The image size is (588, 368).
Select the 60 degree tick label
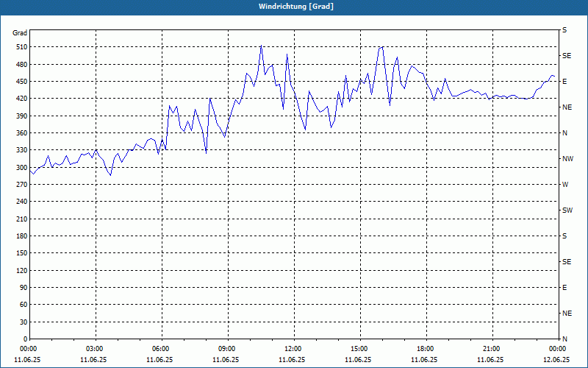(x=24, y=305)
